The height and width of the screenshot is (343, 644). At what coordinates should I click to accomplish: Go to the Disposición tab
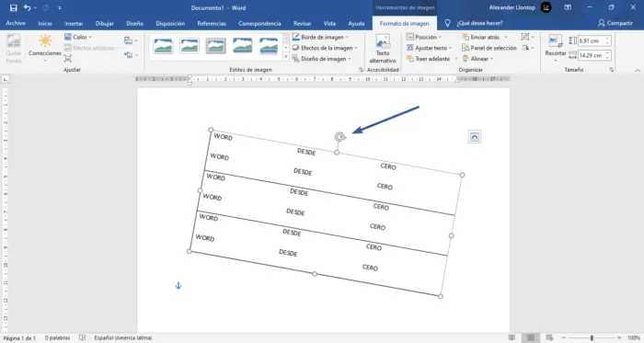tap(170, 23)
